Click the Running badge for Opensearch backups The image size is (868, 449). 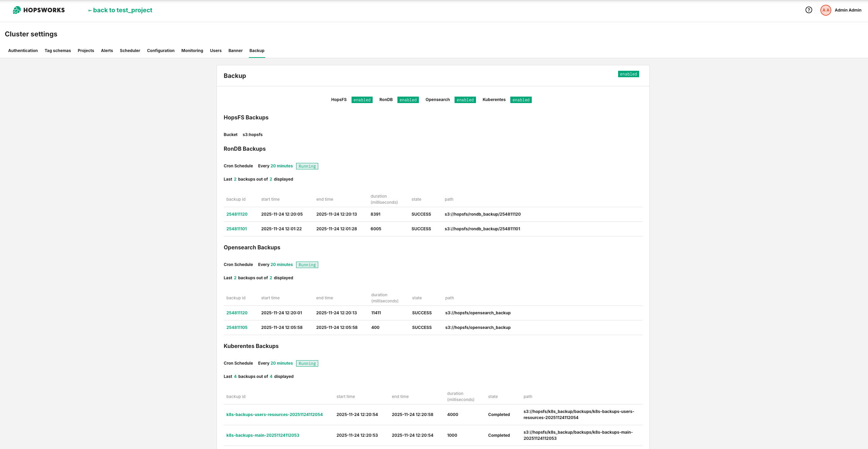tap(307, 265)
